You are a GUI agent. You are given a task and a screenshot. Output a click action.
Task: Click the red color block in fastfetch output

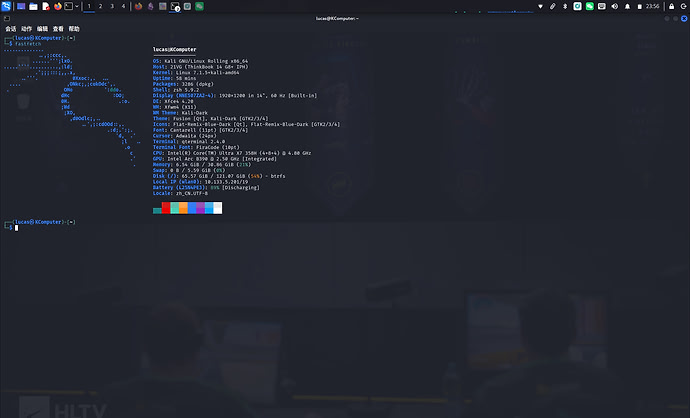click(166, 208)
